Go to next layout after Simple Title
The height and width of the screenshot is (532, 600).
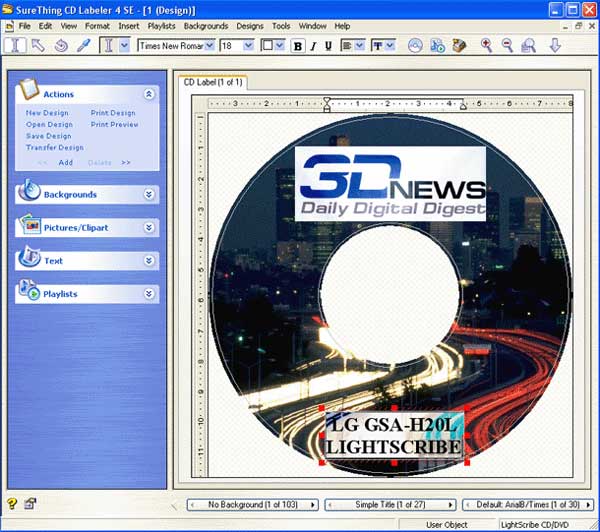pyautogui.click(x=450, y=505)
